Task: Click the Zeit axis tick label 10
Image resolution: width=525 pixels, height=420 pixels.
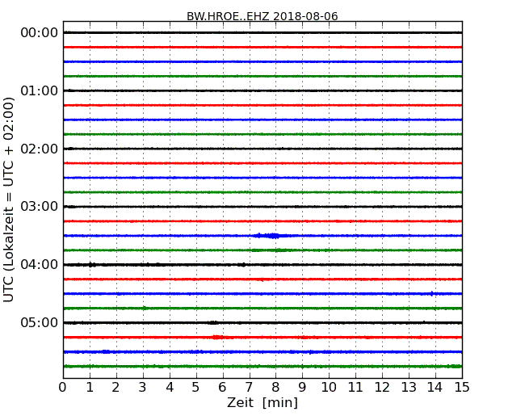Action: click(329, 388)
